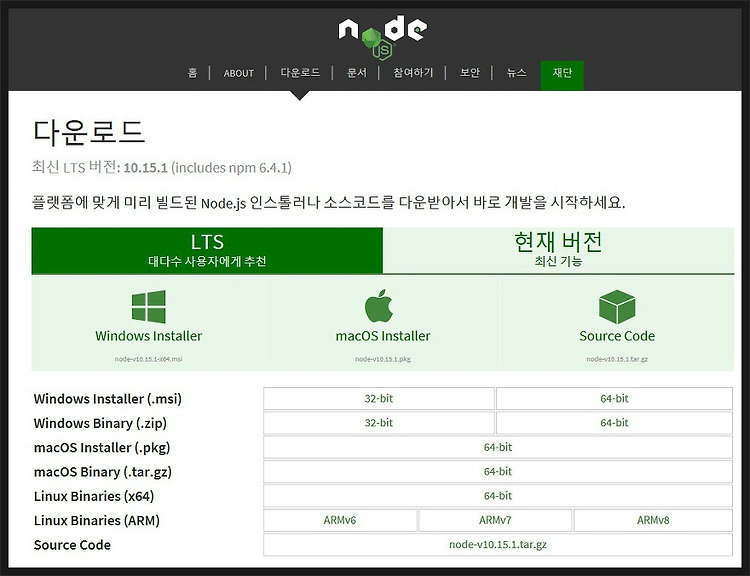This screenshot has height=576, width=750.
Task: Click node-v10.15.1.tar.gz under the Source Code icon
Action: pos(617,359)
